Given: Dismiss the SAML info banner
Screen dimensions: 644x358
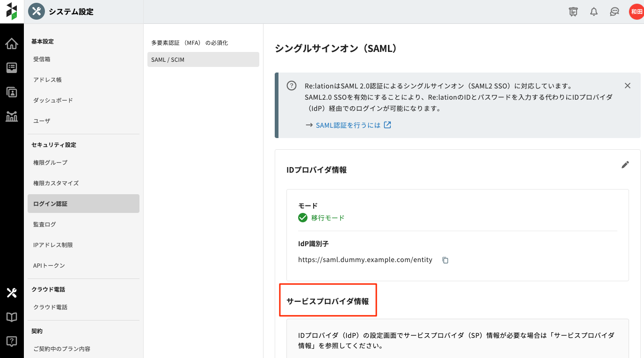Looking at the screenshot, I should point(628,86).
